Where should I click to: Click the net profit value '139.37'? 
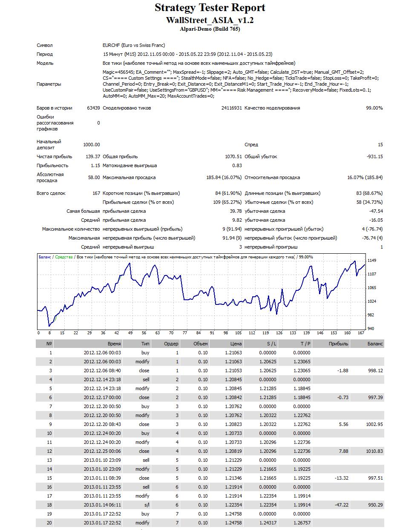click(x=93, y=156)
